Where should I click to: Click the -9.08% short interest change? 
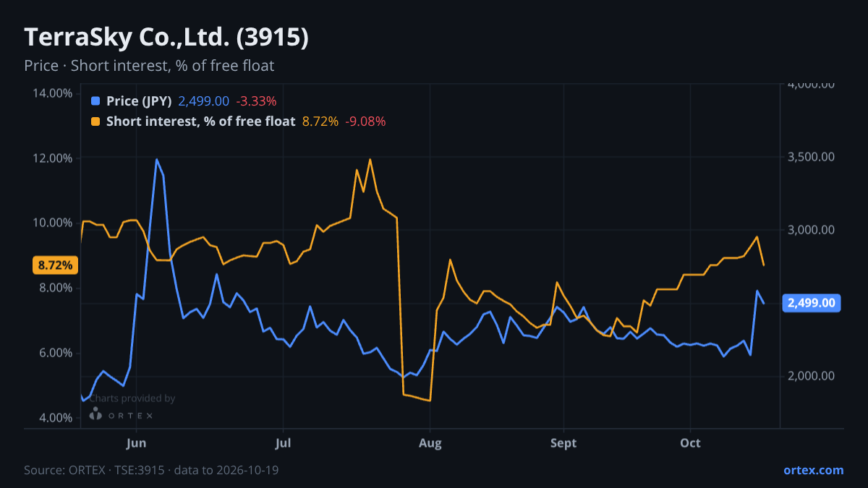click(365, 121)
